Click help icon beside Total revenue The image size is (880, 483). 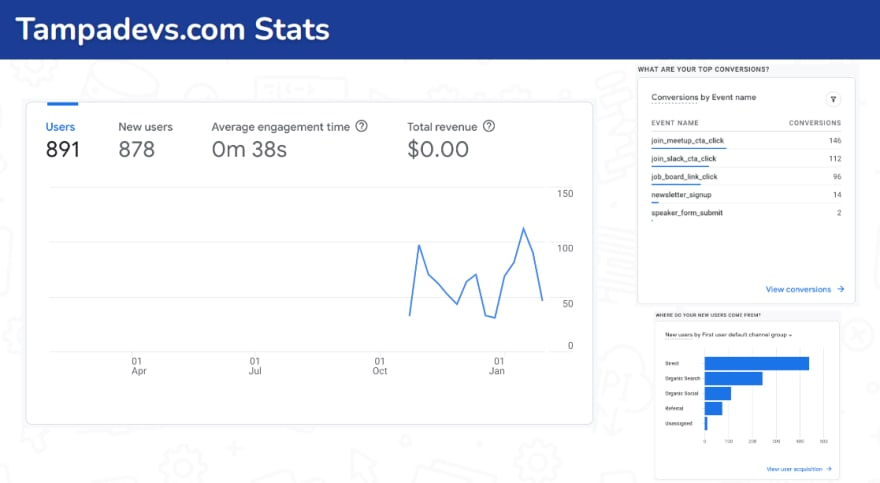click(488, 127)
